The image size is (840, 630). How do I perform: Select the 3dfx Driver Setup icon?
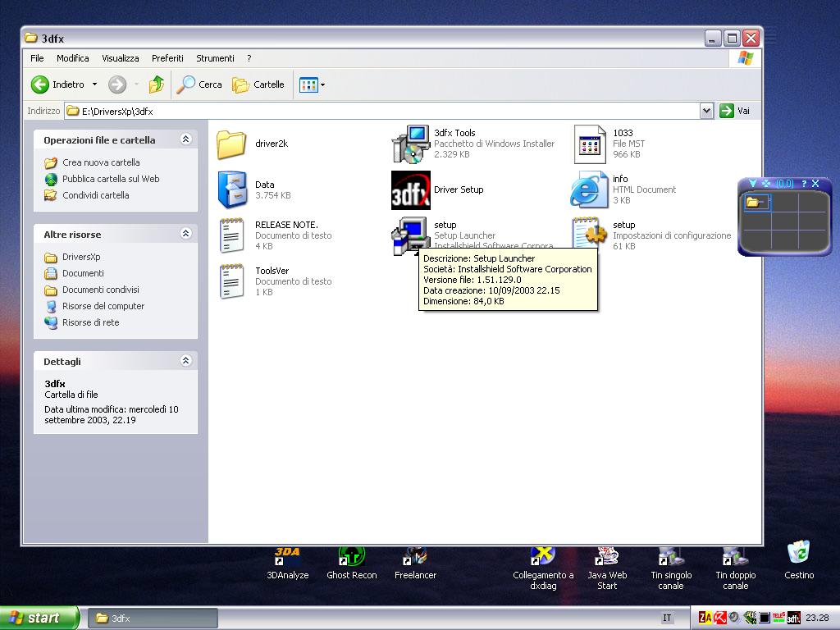click(410, 190)
